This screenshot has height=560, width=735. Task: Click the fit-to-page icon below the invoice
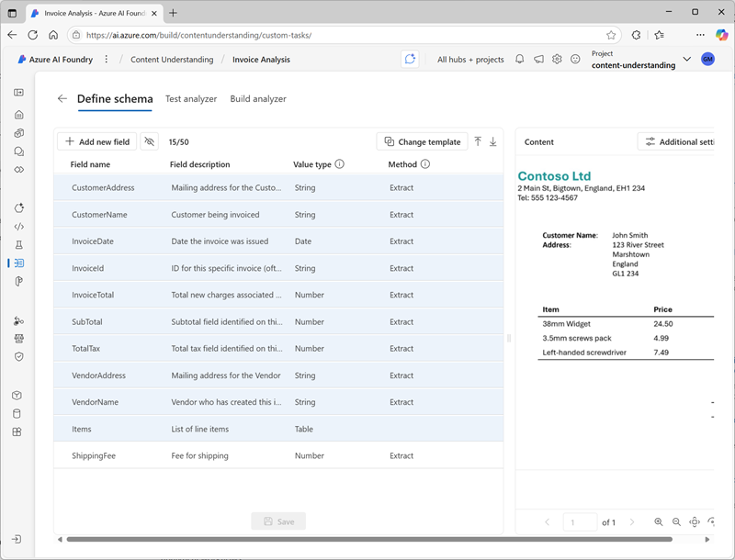click(695, 521)
